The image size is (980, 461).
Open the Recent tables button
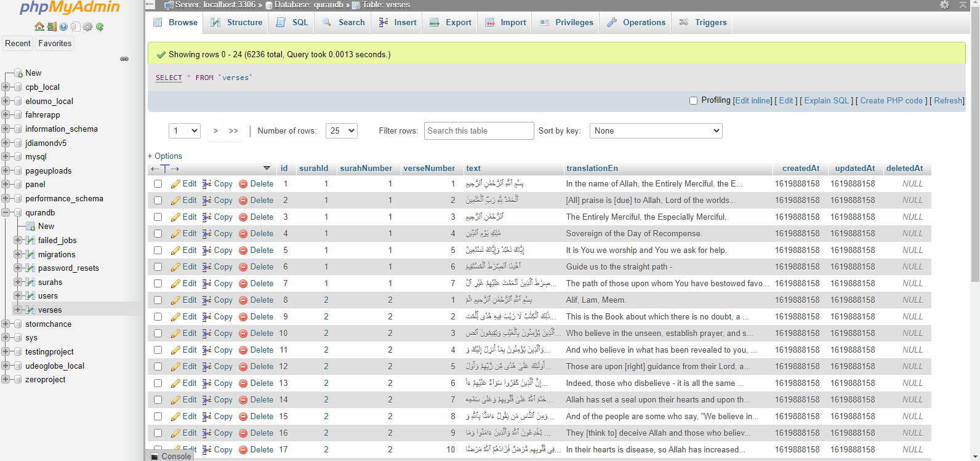coord(18,43)
